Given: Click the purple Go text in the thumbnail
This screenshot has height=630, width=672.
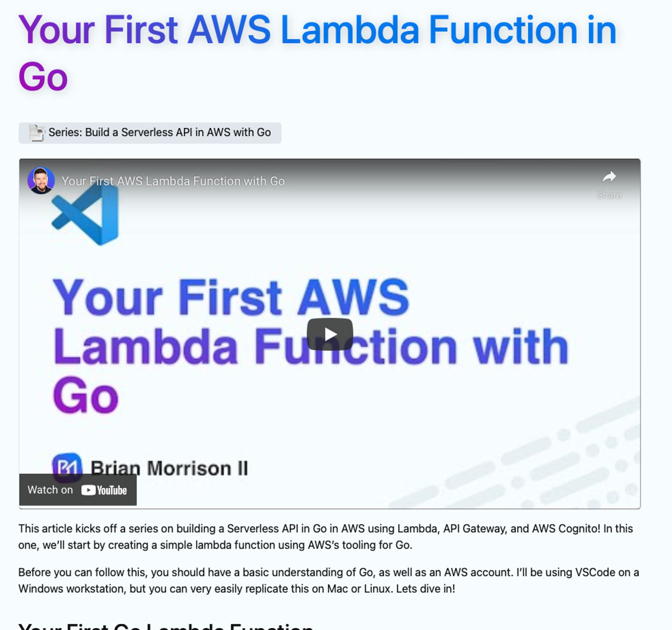Looking at the screenshot, I should tap(86, 396).
